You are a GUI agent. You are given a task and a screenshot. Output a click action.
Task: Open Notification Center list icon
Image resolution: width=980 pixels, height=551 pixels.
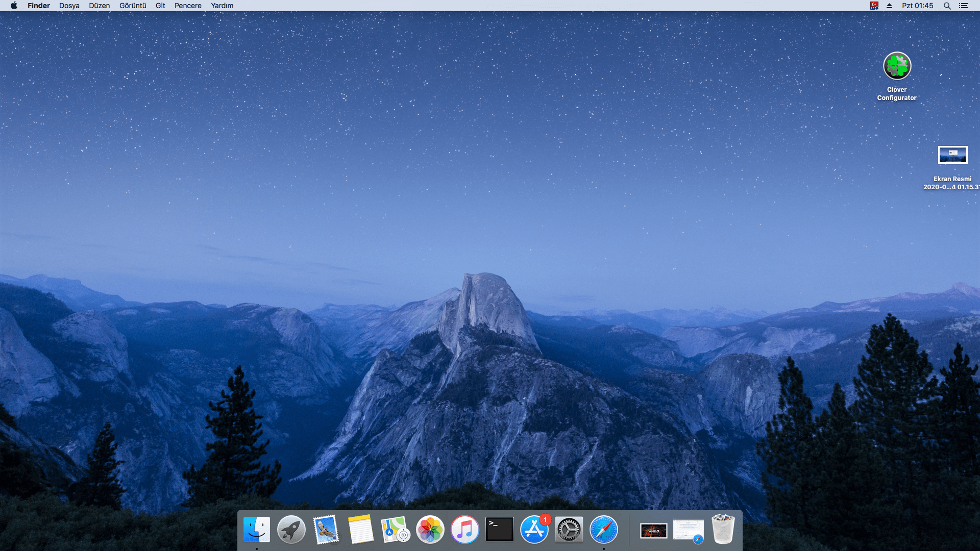click(964, 6)
